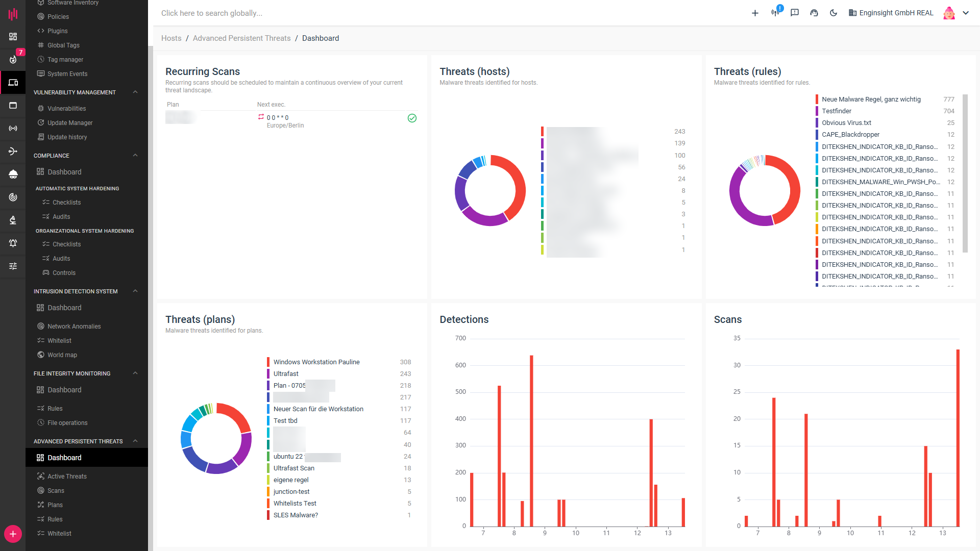Collapse the Intrusion Detection System section
This screenshot has height=551, width=980.
(x=135, y=291)
